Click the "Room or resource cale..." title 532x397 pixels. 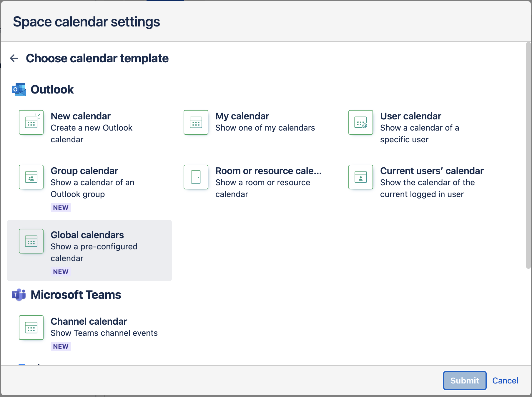point(268,171)
